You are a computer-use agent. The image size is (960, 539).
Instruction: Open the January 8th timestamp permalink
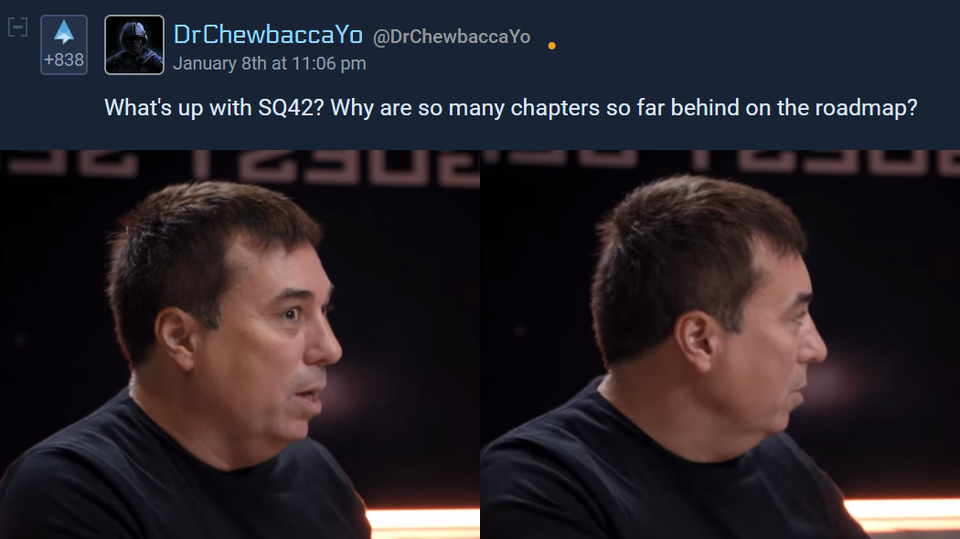(269, 64)
